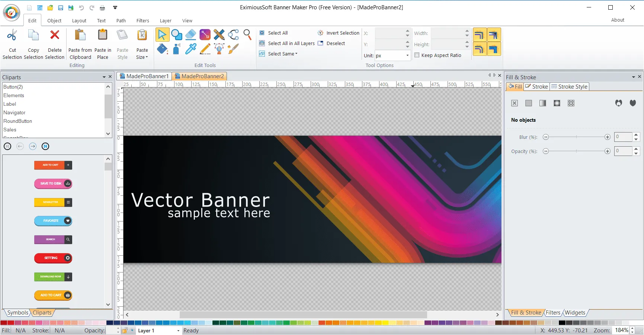644x335 pixels.
Task: Set fill to None (X icon)
Action: click(515, 103)
